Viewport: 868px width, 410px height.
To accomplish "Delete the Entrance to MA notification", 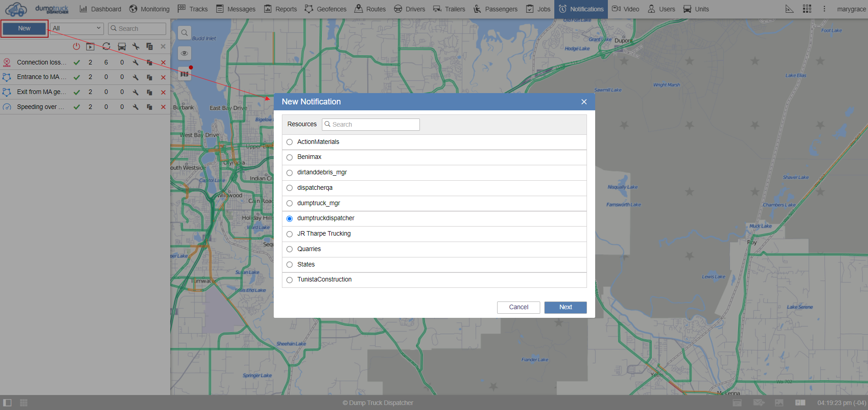I will point(163,78).
